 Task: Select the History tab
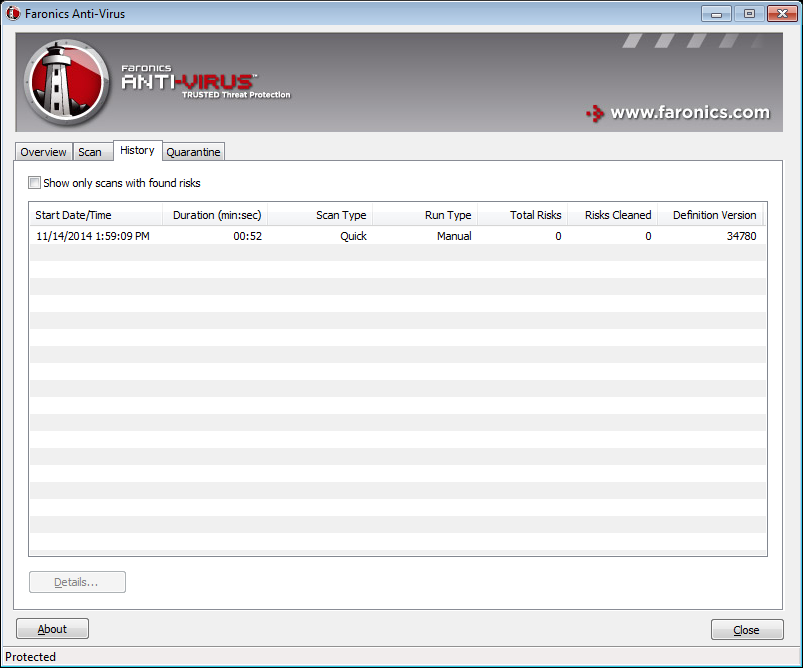[x=137, y=150]
